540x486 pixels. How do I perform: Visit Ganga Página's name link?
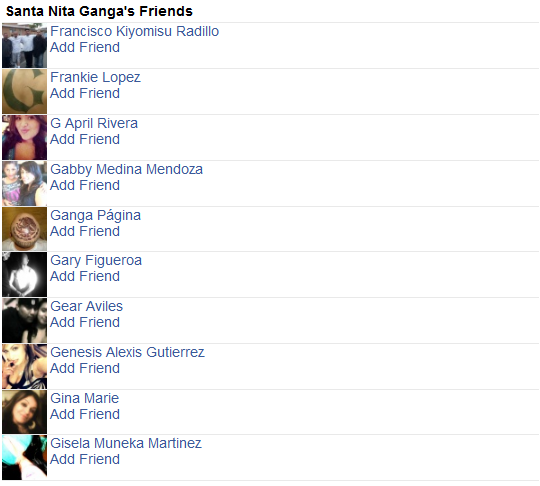(x=95, y=216)
